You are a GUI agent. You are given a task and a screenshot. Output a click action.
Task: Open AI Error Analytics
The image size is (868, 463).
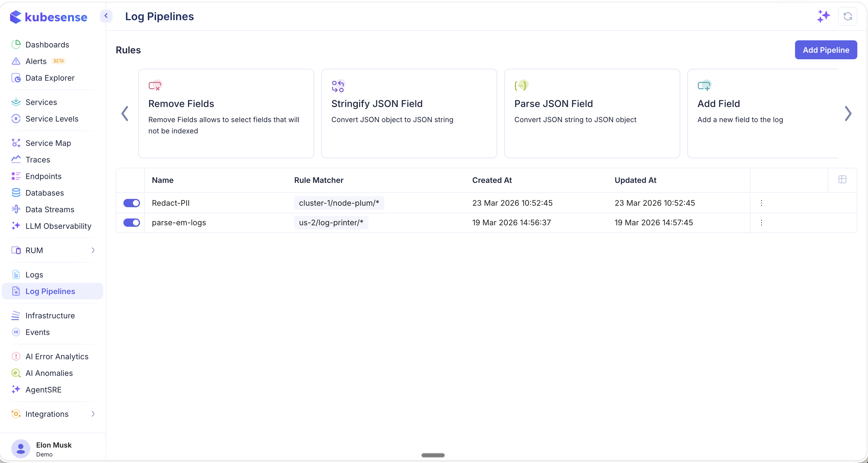pyautogui.click(x=57, y=356)
